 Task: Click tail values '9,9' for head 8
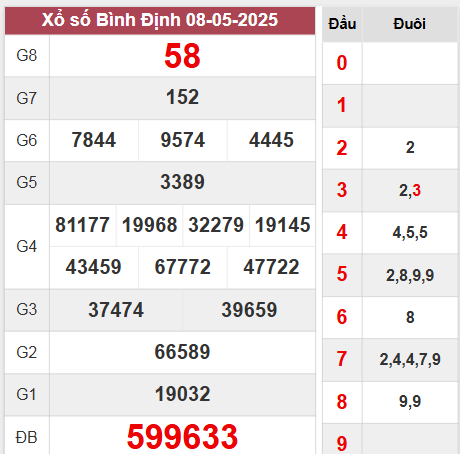tap(410, 402)
